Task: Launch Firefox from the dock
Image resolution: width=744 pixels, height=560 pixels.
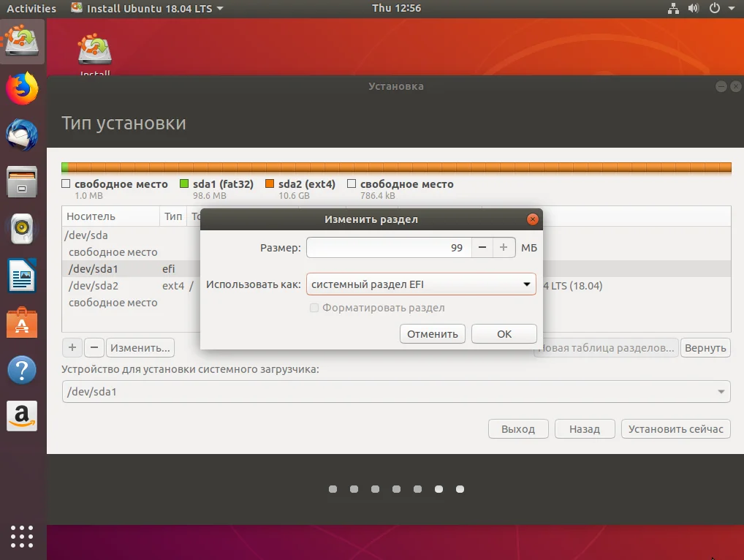Action: pos(22,88)
